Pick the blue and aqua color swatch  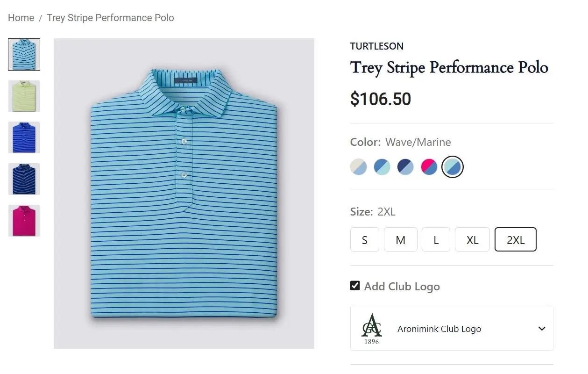click(x=382, y=167)
